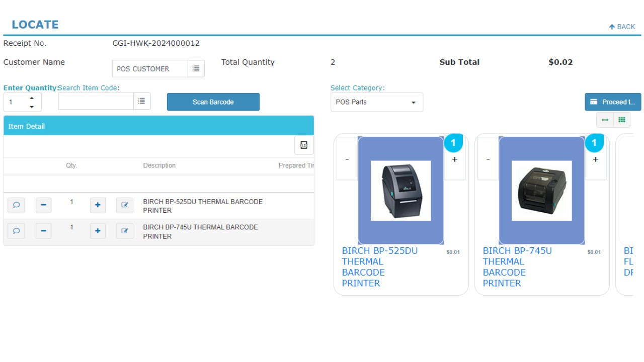Open customer list icon beside POS CUSTOMER
Viewport: 644px width, 362px height.
[196, 69]
